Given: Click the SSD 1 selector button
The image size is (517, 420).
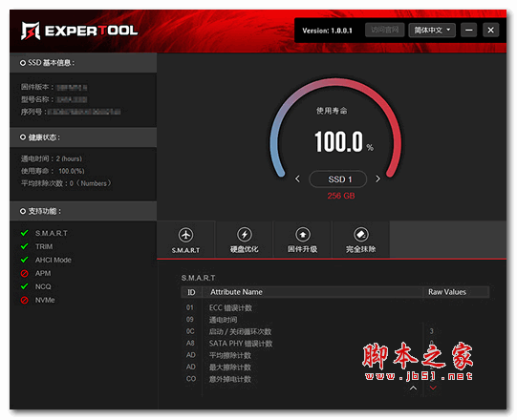Looking at the screenshot, I should click(x=338, y=179).
